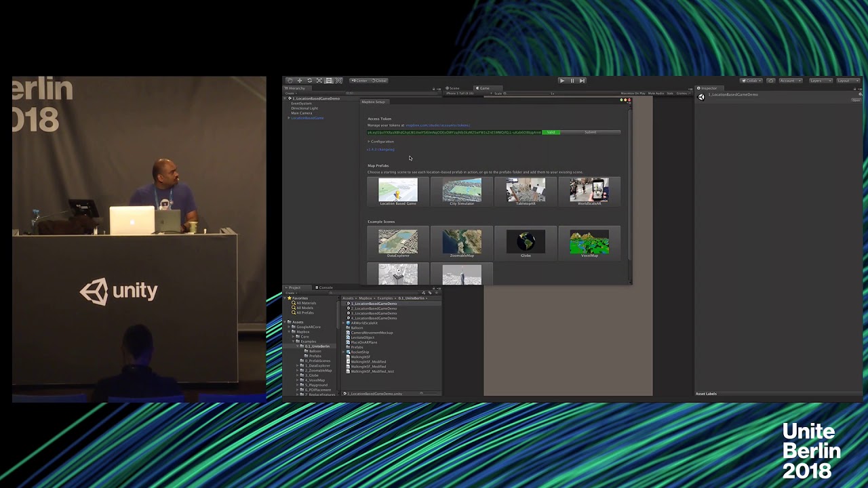Switch to the Inspector tab
Image resolution: width=868 pixels, height=488 pixels.
tap(708, 88)
